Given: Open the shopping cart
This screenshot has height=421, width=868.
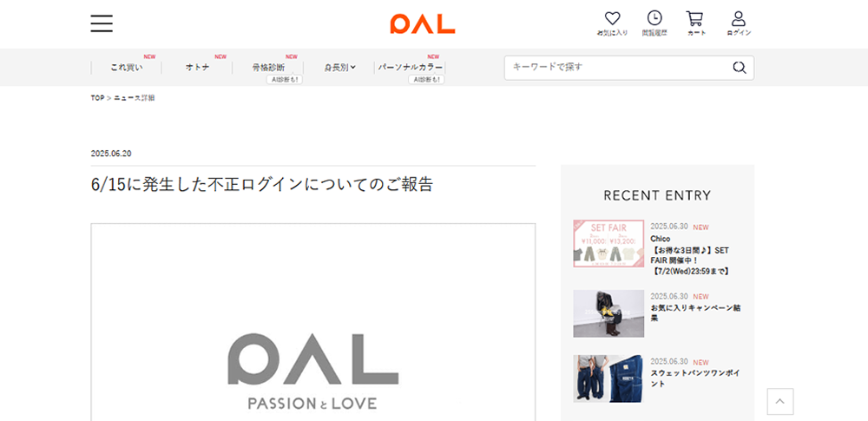Looking at the screenshot, I should coord(695,23).
